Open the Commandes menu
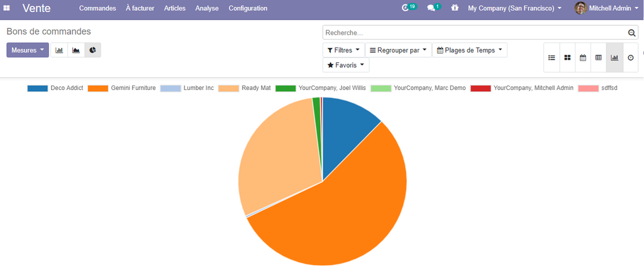This screenshot has width=644, height=275. [x=97, y=8]
